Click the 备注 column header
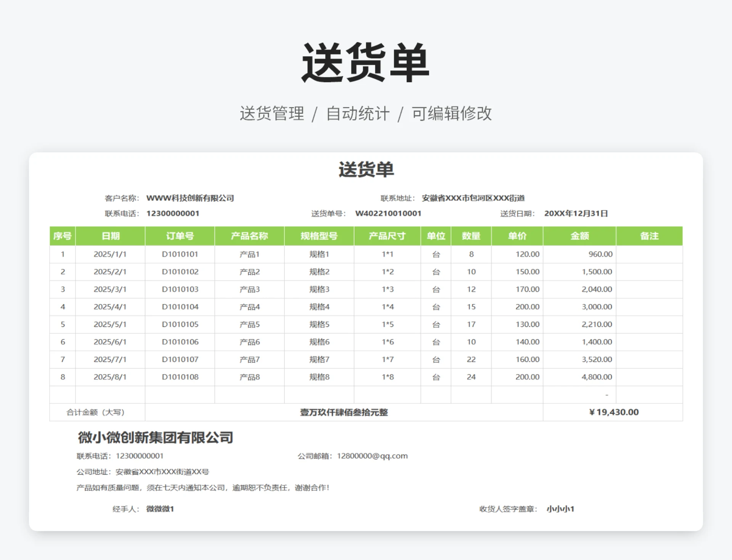This screenshot has height=560, width=732. pyautogui.click(x=649, y=236)
